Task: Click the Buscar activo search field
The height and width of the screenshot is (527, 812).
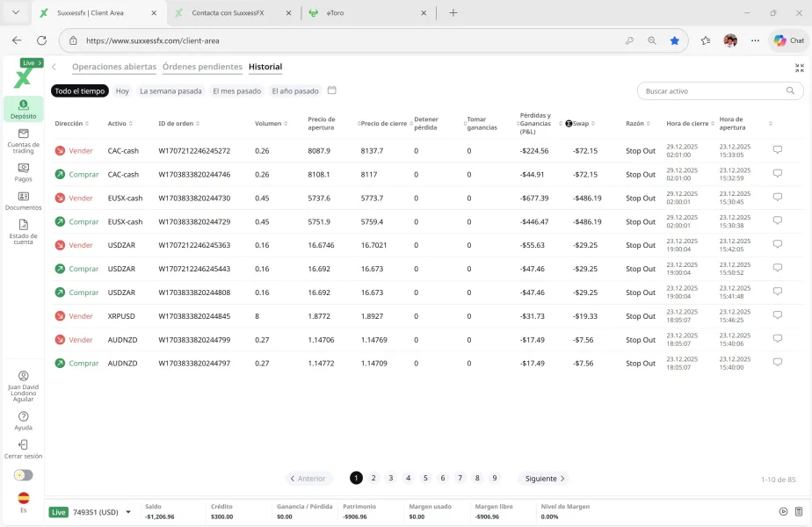Action: click(712, 91)
